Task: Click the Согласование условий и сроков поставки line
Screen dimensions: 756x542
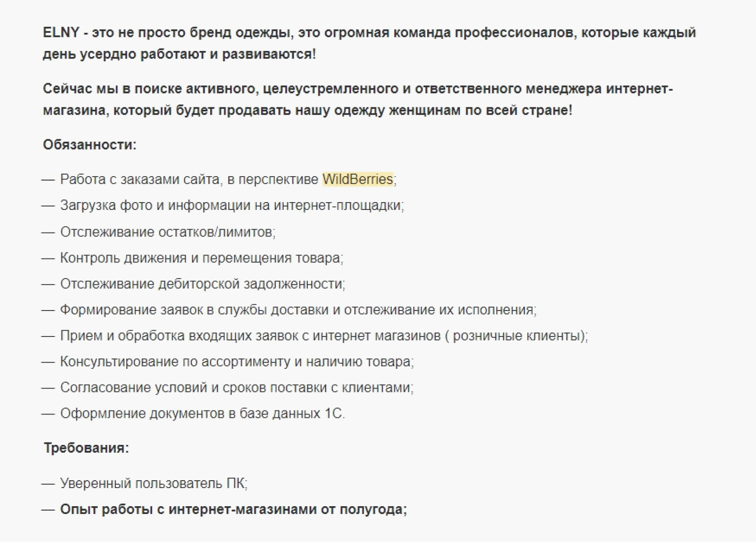Action: [237, 388]
